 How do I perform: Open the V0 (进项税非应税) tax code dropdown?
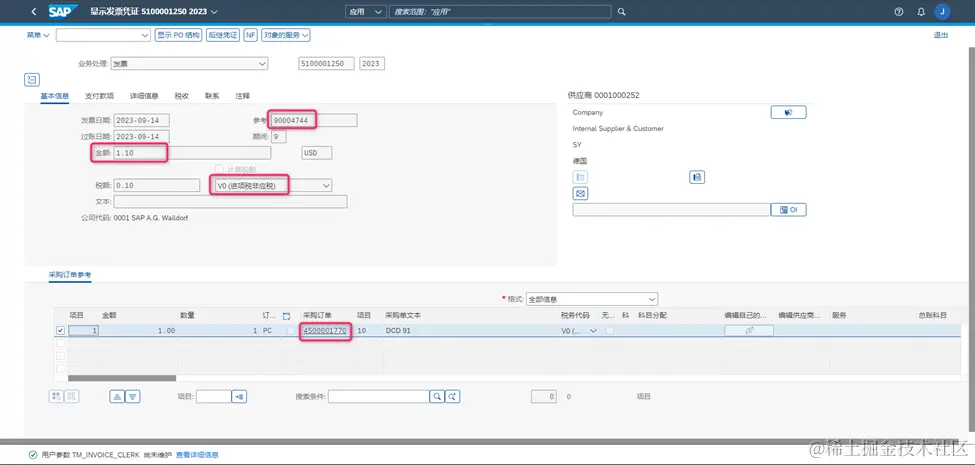tap(326, 185)
